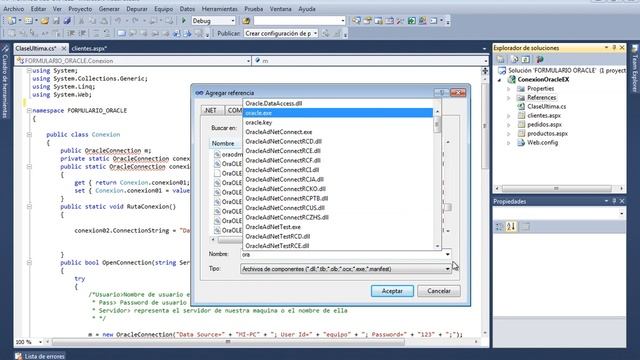Image resolution: width=640 pixels, height=360 pixels.
Task: Click the Cancelar button
Action: point(439,291)
